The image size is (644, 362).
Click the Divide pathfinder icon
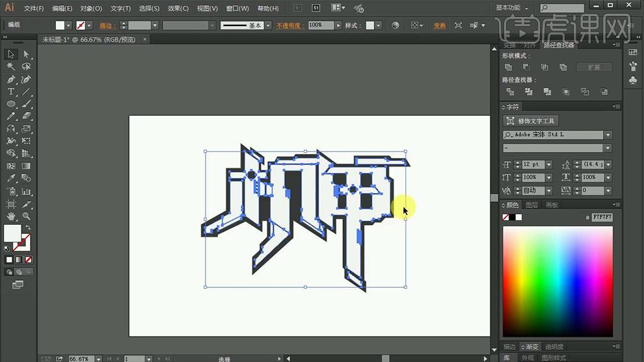510,92
